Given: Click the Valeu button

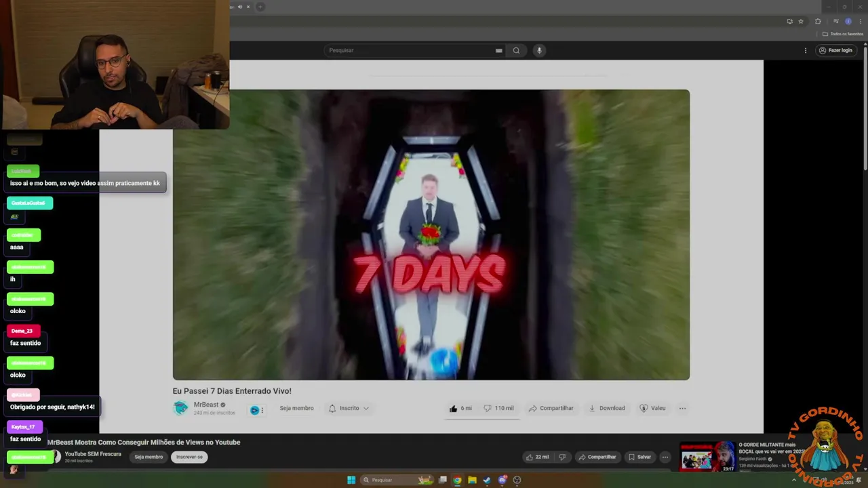Looking at the screenshot, I should tap(652, 408).
